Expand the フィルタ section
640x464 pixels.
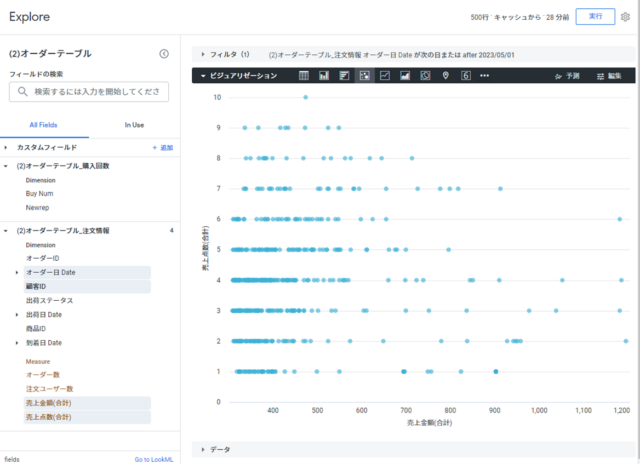click(x=203, y=53)
